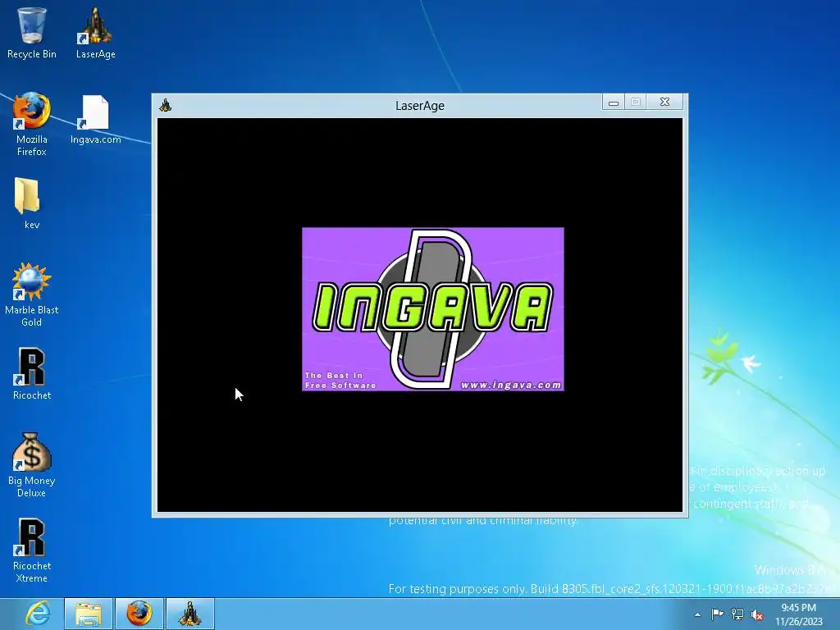Minimize the LaserAge window
This screenshot has width=840, height=630.
[614, 103]
